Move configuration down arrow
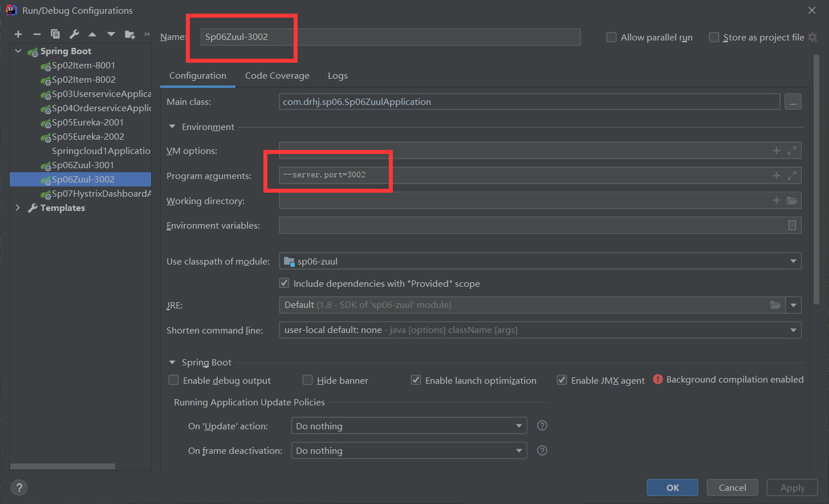The height and width of the screenshot is (504, 829). click(111, 35)
